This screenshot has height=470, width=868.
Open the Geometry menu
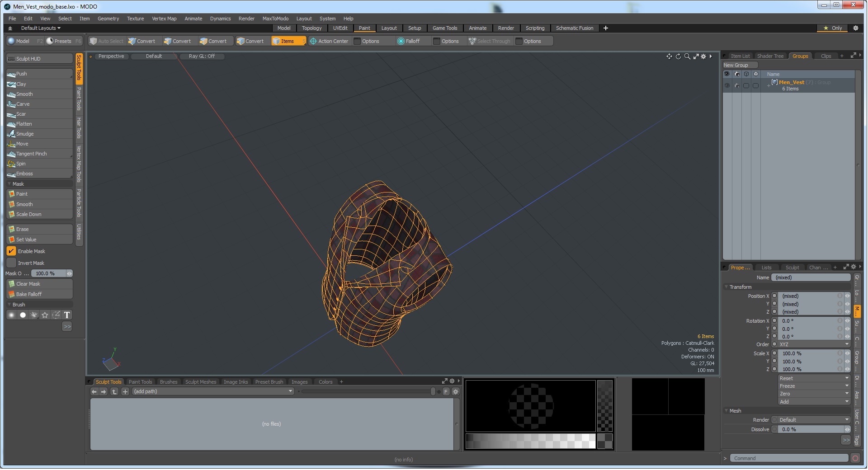point(108,19)
